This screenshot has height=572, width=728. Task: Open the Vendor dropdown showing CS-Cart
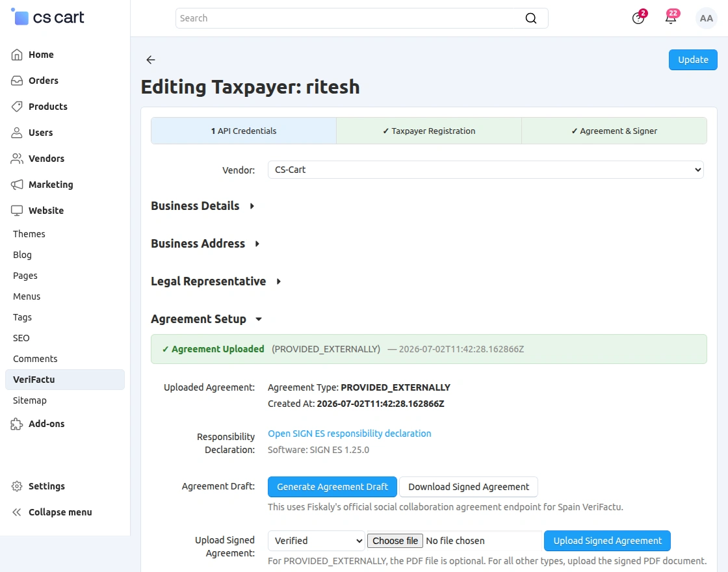pos(486,170)
